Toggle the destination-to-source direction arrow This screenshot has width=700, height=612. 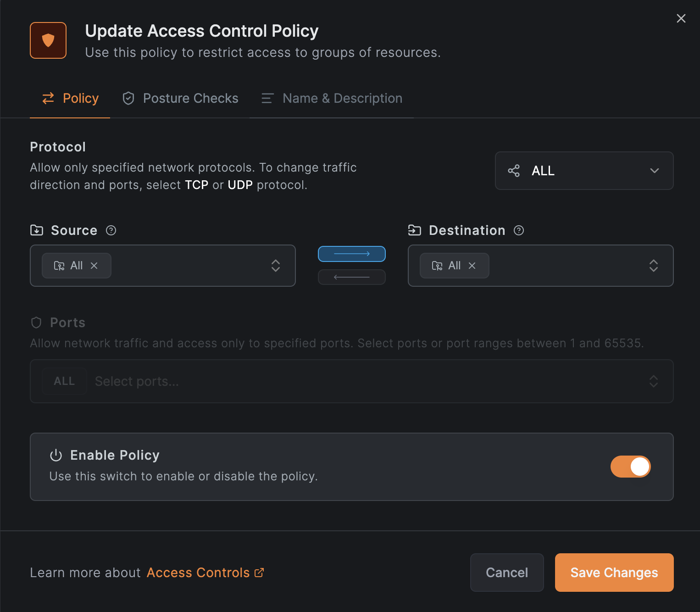[x=352, y=277]
